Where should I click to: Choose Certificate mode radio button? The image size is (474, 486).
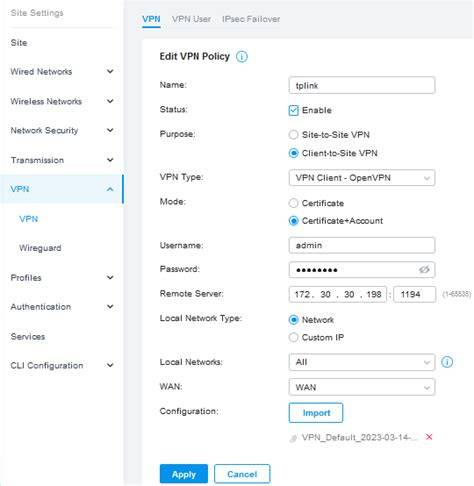click(293, 203)
